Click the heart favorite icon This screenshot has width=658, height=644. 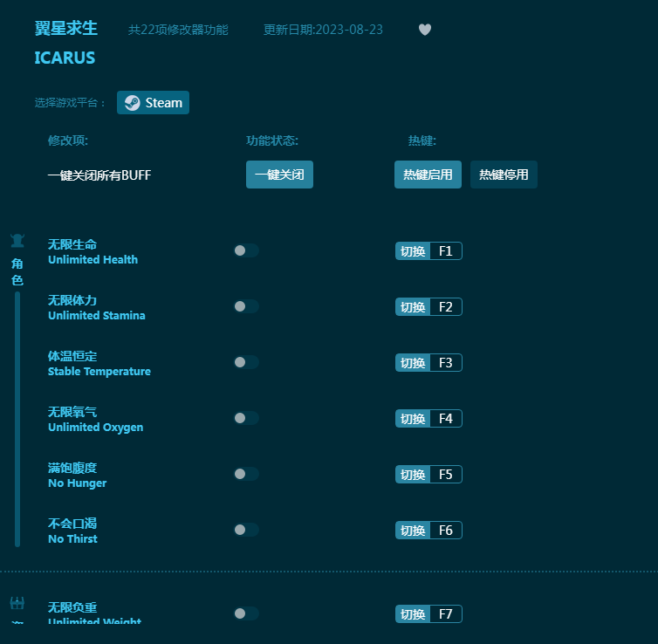pos(425,30)
